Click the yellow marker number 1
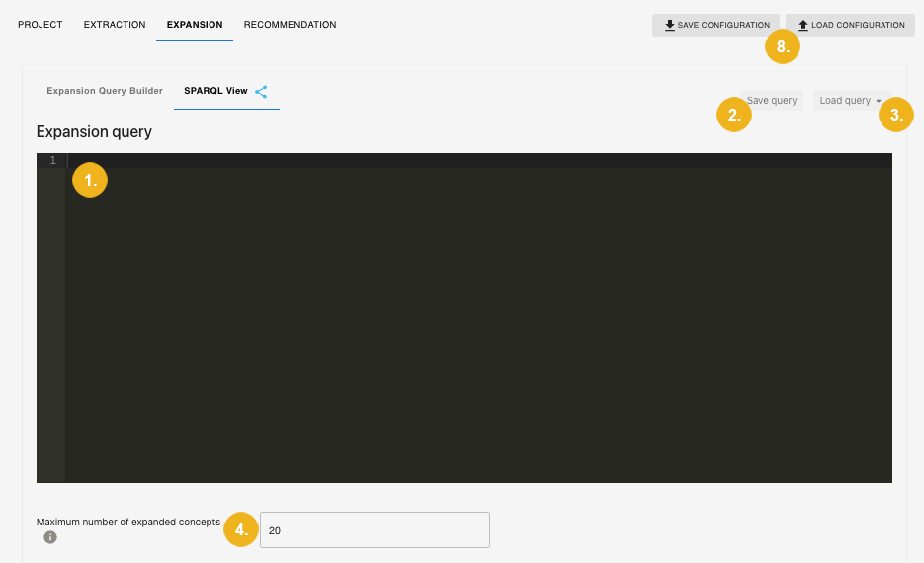Screen dimensions: 924x563 pyautogui.click(x=90, y=180)
